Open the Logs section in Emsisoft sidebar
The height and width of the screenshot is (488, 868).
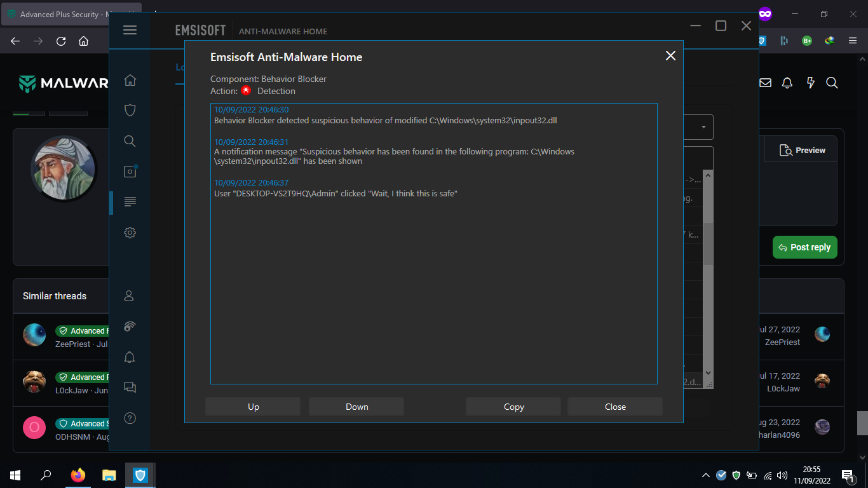[130, 201]
